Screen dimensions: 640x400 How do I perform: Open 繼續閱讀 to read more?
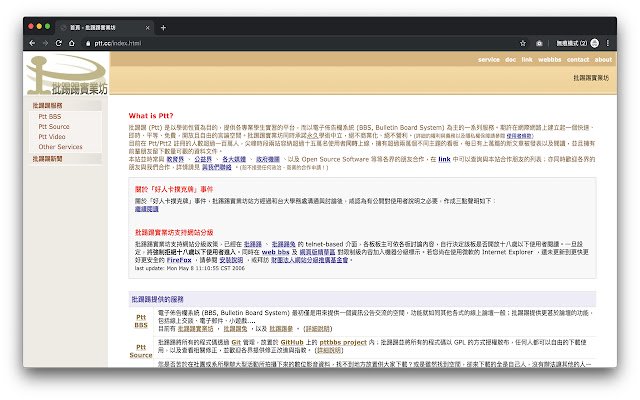pos(147,209)
